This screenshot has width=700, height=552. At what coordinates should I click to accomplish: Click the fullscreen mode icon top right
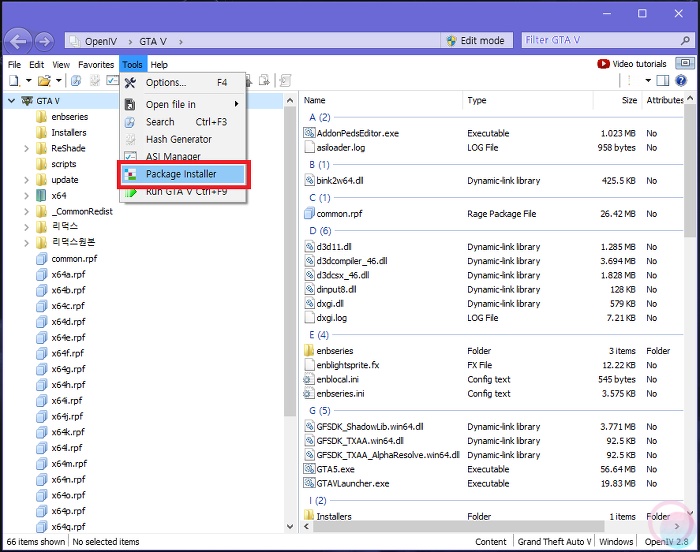coord(685,63)
